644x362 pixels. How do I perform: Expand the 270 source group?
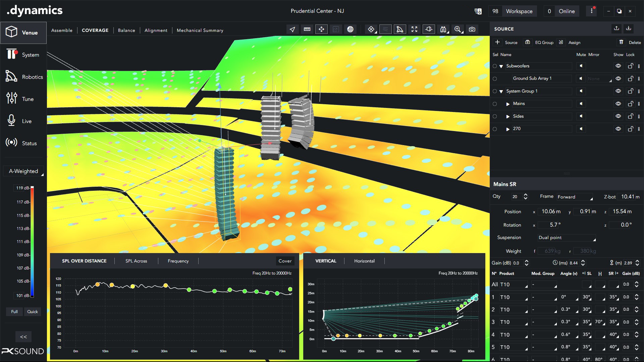coord(508,129)
